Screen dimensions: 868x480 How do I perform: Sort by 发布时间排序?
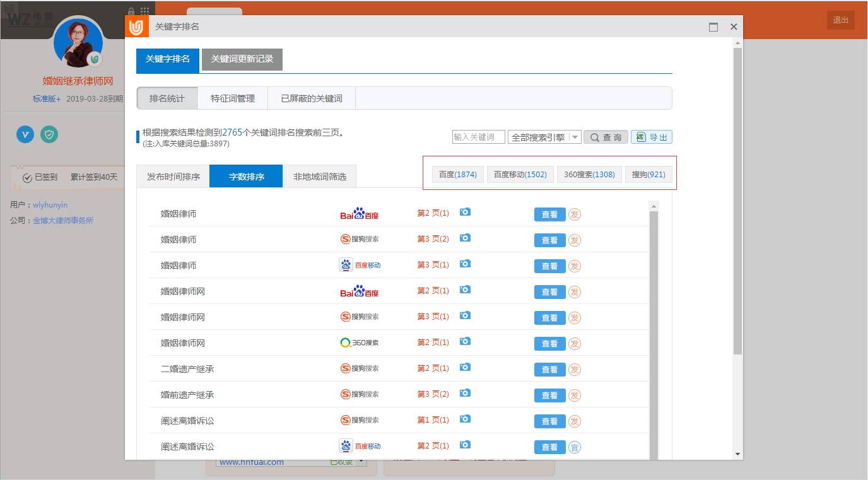(x=173, y=177)
